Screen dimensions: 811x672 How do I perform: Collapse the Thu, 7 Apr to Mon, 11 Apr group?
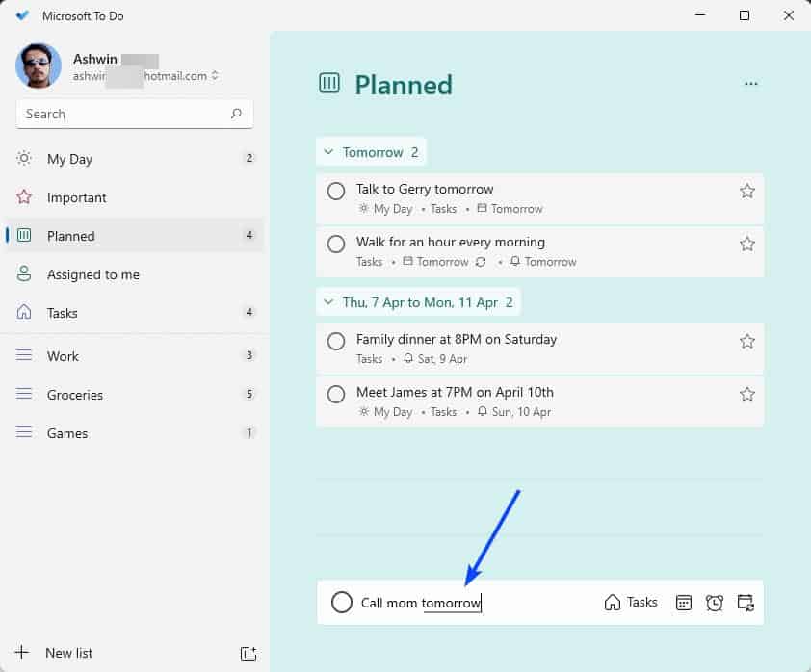point(328,302)
